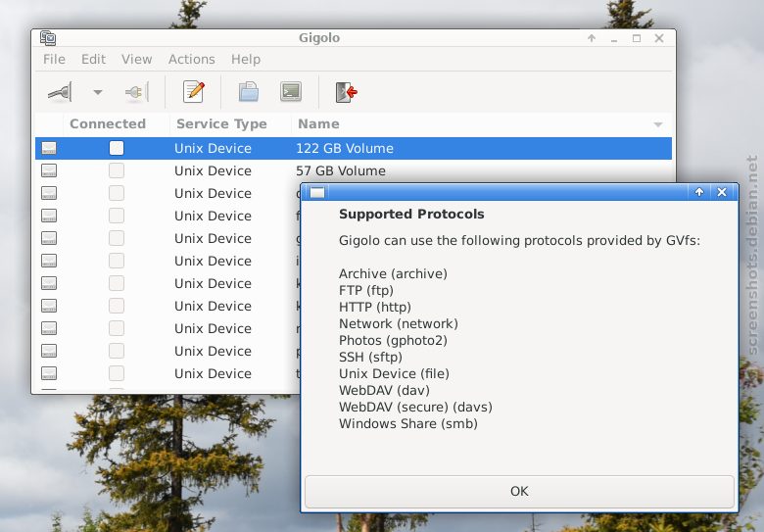Viewport: 764px width, 532px height.
Task: Click OK in Supported Protocols dialog
Action: point(519,492)
